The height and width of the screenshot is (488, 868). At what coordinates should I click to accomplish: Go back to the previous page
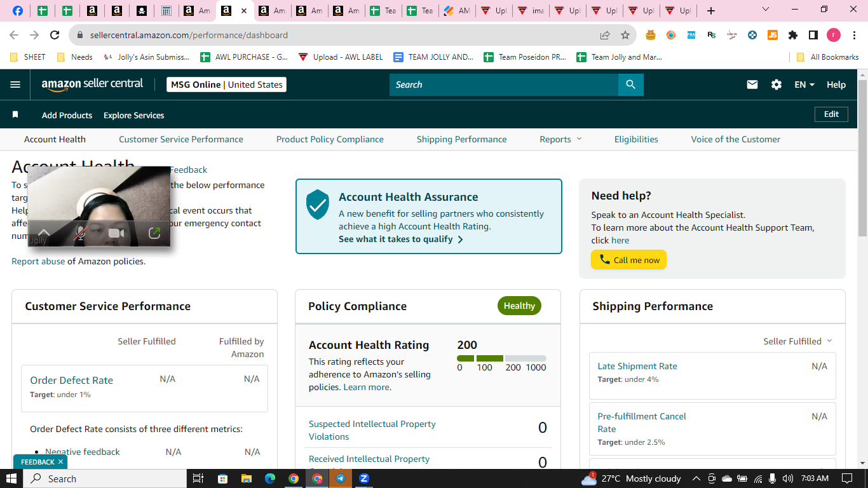14,35
